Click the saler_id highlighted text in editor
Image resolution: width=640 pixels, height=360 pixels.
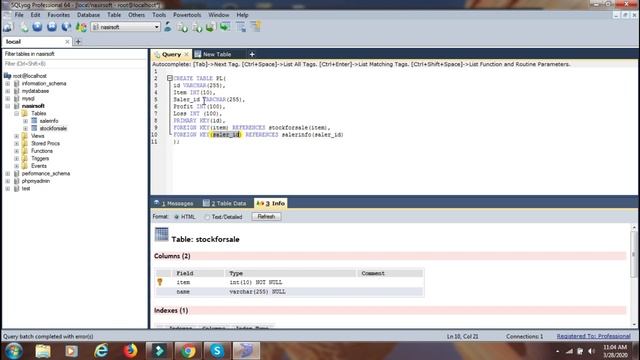(x=226, y=135)
